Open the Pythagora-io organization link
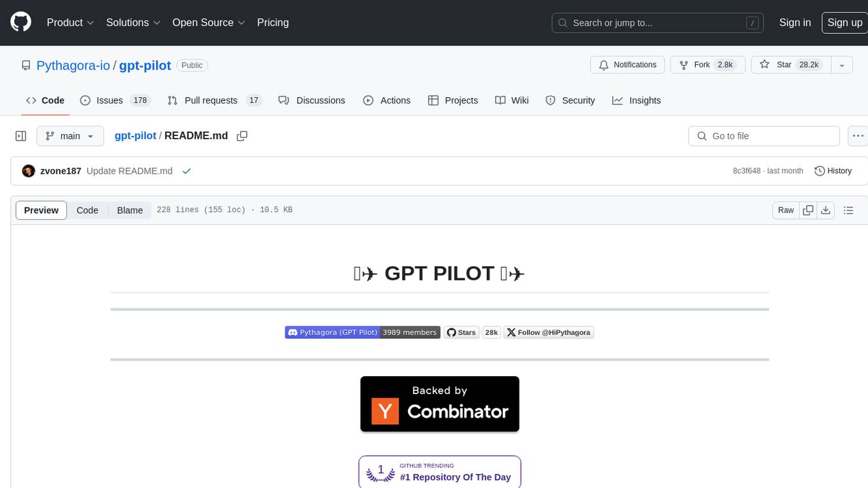 [73, 65]
